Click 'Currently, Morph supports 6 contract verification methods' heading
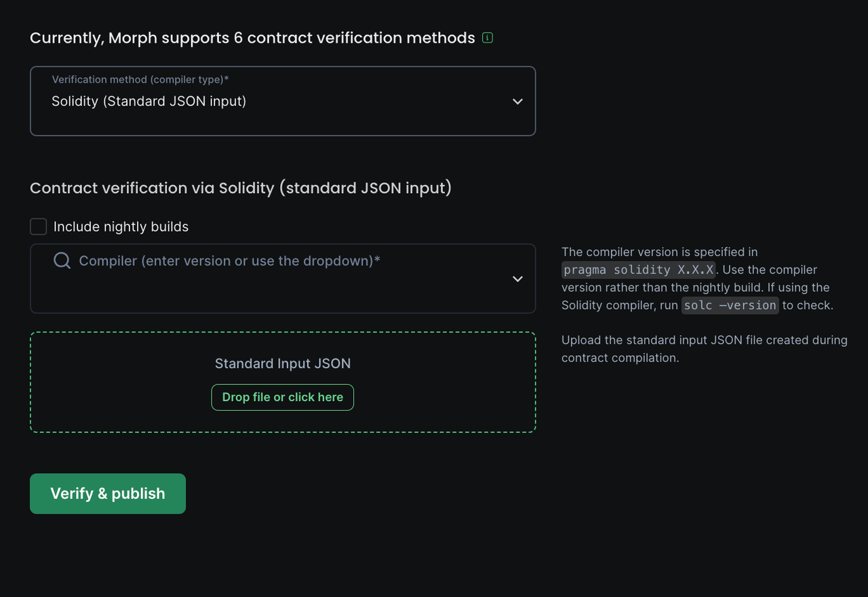 [x=252, y=38]
